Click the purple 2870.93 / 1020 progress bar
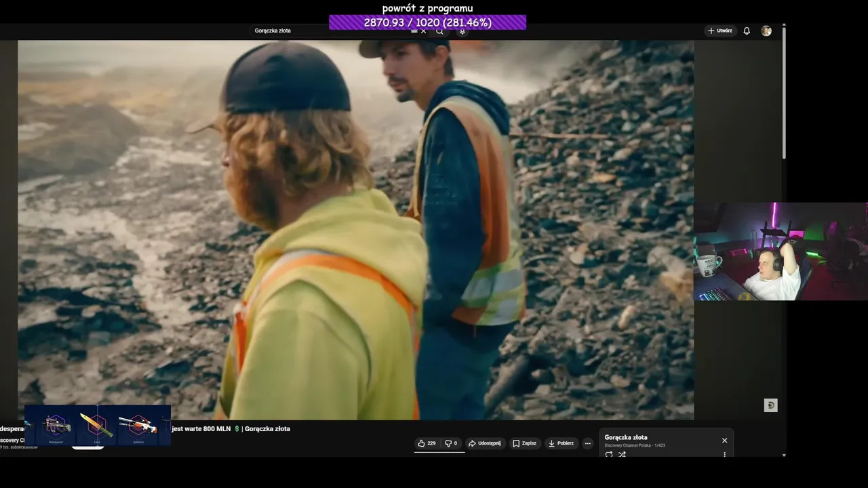The width and height of the screenshot is (868, 488). tap(427, 22)
